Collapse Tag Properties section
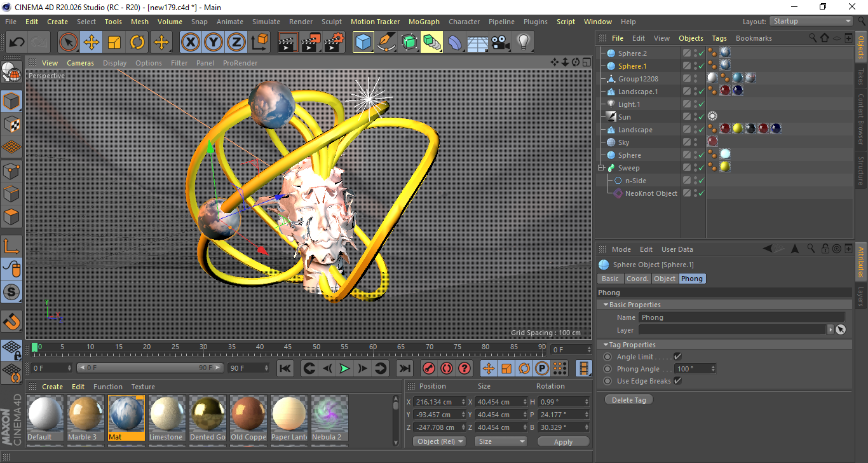 coord(606,345)
